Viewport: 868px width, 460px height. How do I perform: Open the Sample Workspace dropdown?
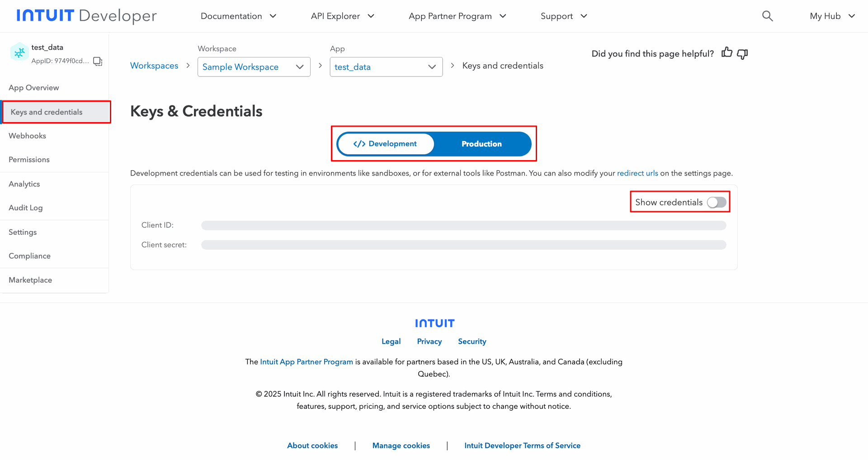(x=254, y=67)
